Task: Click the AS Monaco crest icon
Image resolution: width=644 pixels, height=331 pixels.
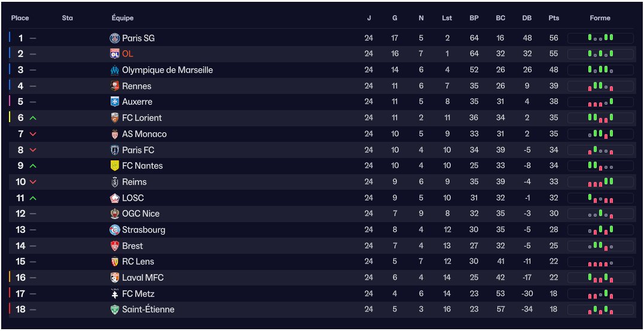Action: click(115, 134)
